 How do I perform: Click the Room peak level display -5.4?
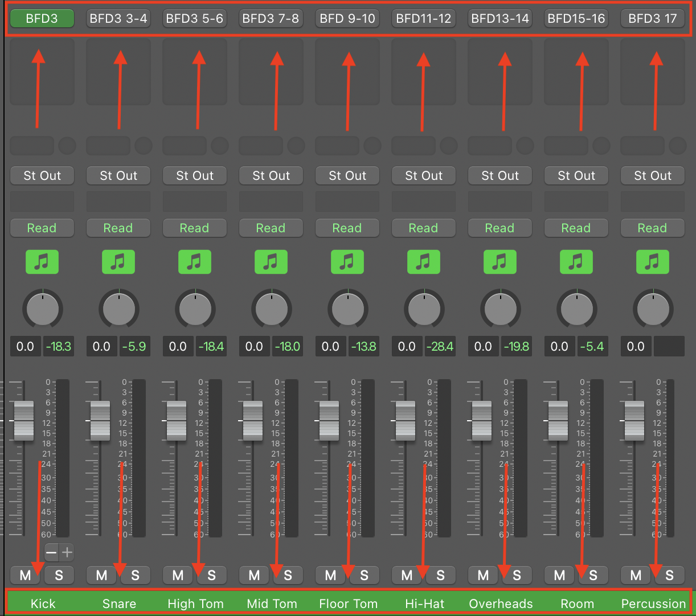(x=593, y=346)
